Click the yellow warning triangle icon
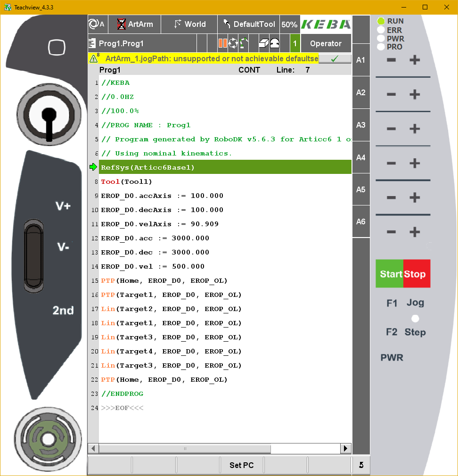This screenshot has height=476, width=458. [x=94, y=58]
